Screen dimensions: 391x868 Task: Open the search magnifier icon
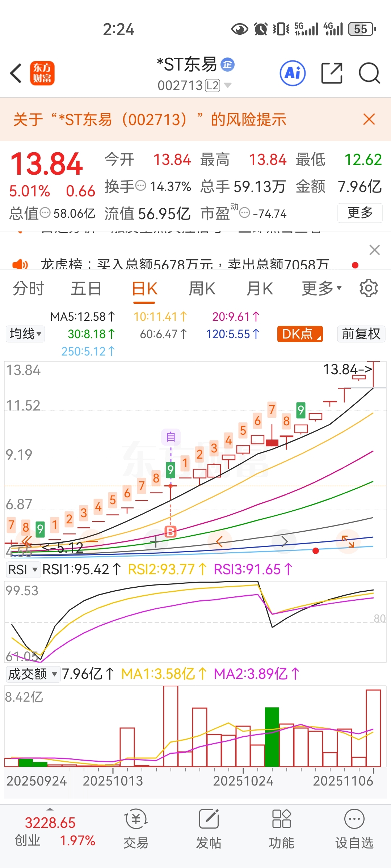[x=369, y=73]
